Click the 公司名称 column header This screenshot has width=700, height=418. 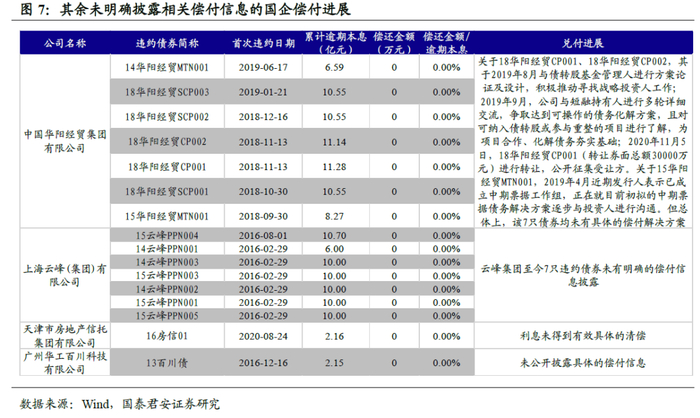(x=65, y=43)
